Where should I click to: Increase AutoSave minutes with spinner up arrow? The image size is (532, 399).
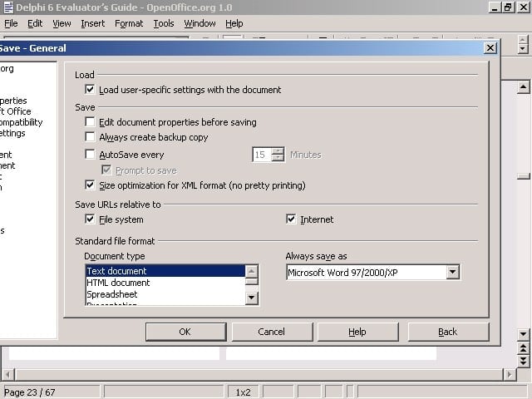[278, 151]
